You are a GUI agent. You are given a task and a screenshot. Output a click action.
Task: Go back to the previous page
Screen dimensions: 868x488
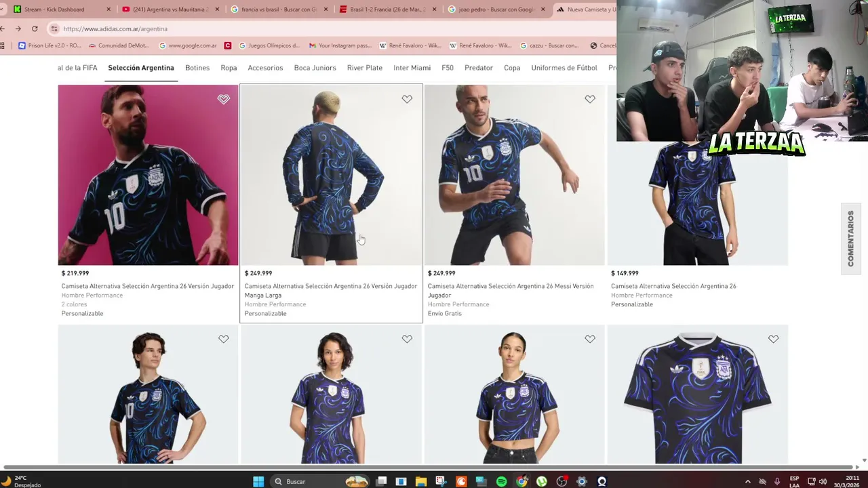point(3,28)
